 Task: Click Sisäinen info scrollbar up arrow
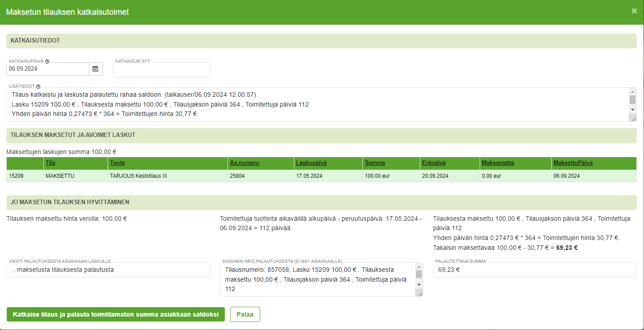419,266
